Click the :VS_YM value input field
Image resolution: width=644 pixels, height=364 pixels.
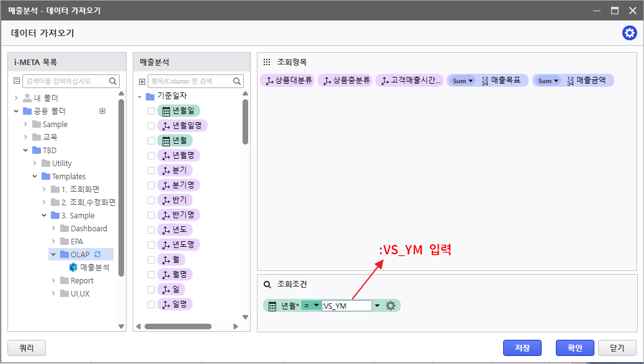[346, 306]
